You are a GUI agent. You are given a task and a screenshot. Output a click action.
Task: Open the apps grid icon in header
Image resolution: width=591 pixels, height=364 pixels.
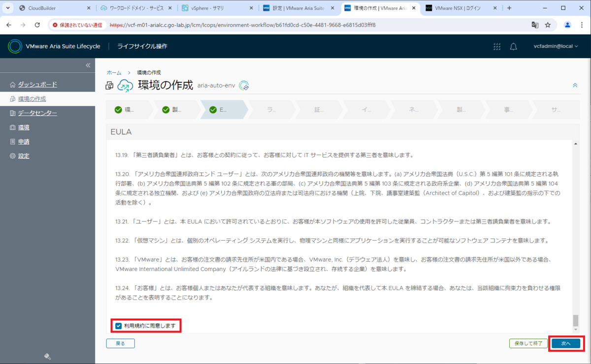[497, 46]
